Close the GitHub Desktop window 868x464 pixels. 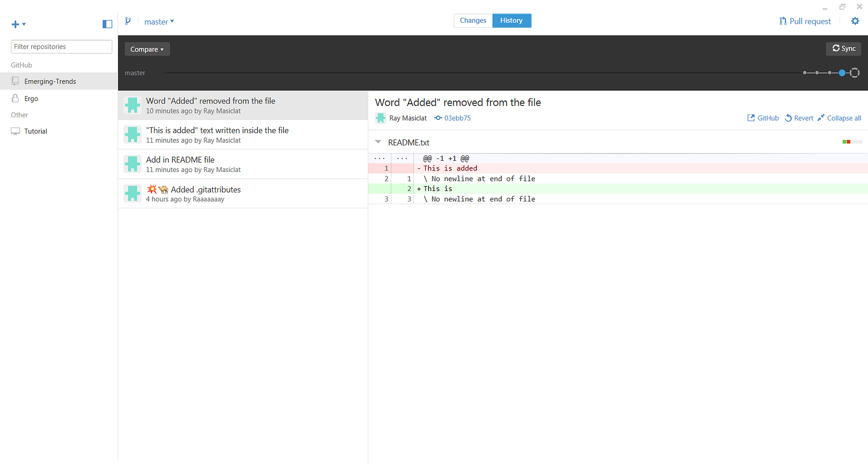pos(859,7)
